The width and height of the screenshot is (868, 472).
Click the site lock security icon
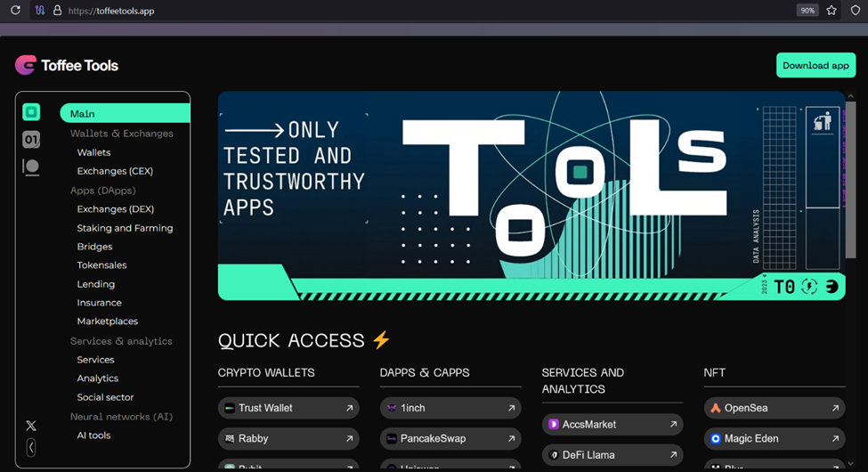tap(57, 10)
